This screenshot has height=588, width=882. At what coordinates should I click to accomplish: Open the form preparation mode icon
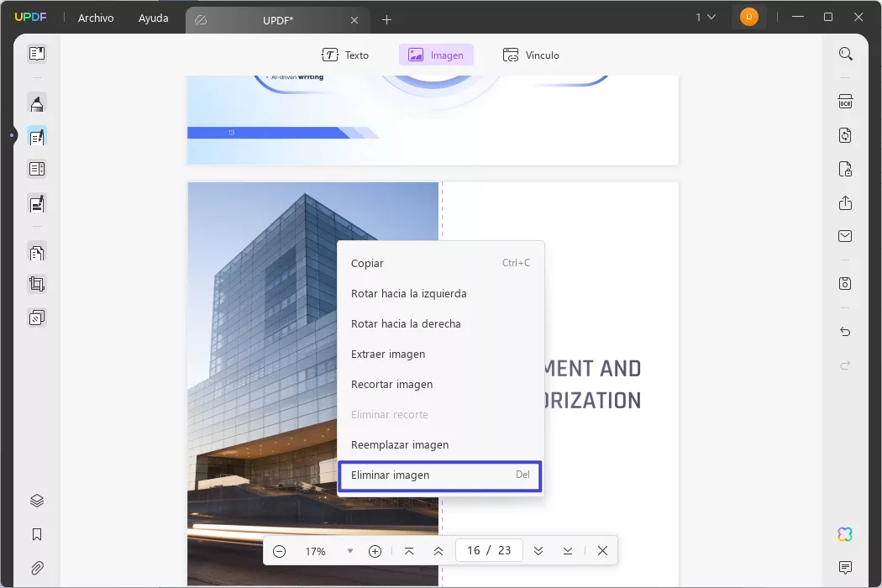click(37, 169)
